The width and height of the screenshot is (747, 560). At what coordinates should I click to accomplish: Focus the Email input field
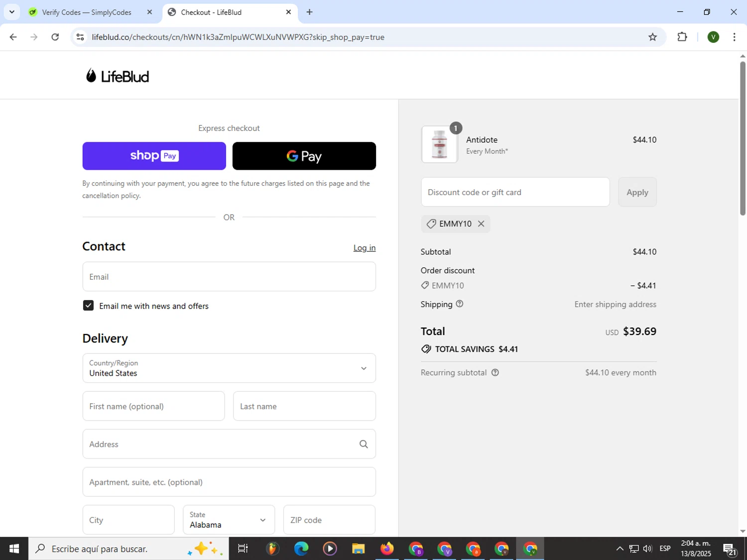229,277
